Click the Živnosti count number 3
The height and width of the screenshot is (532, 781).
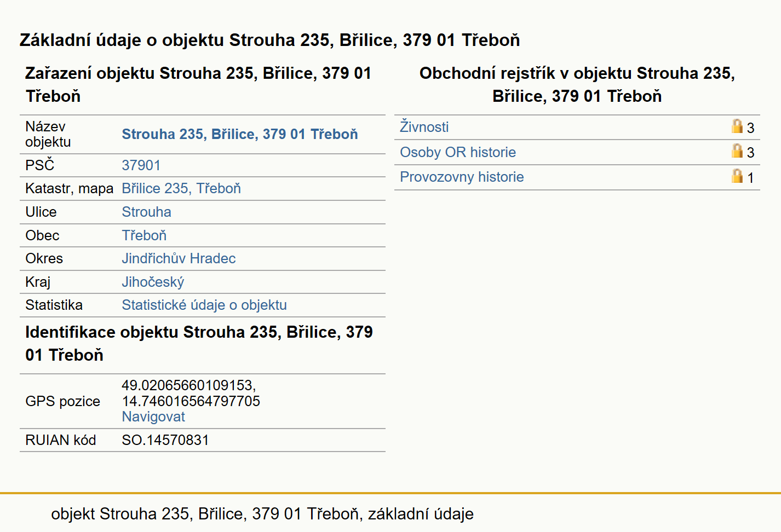750,128
